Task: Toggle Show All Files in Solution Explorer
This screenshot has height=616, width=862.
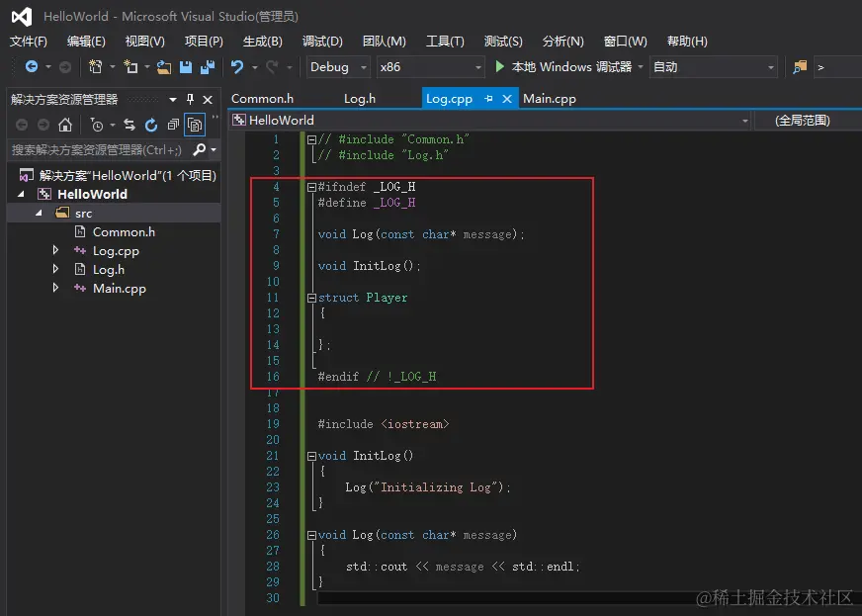Action: point(195,125)
